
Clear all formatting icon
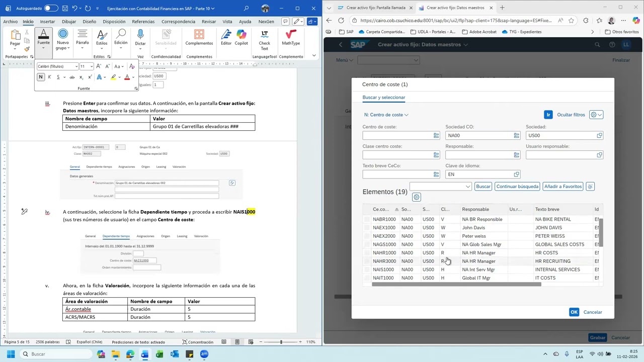132,66
